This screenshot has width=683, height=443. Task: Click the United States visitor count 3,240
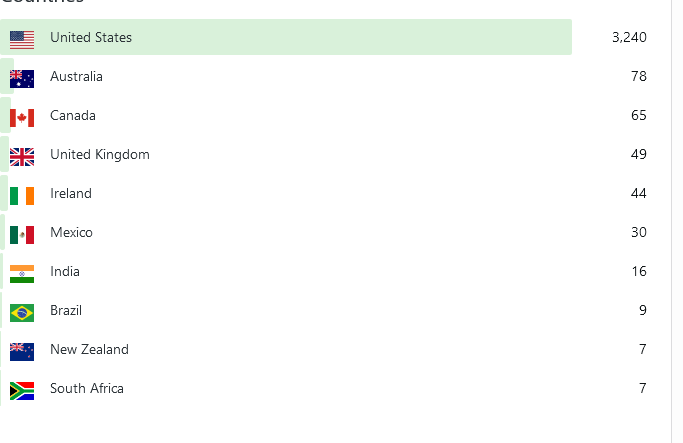629,38
